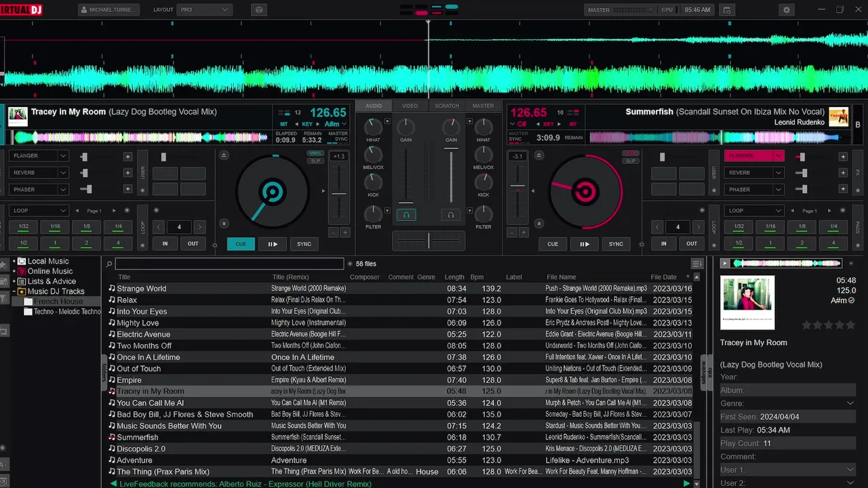Screen dimensions: 868x488
Task: Click left channel volume fader
Action: coord(406,175)
